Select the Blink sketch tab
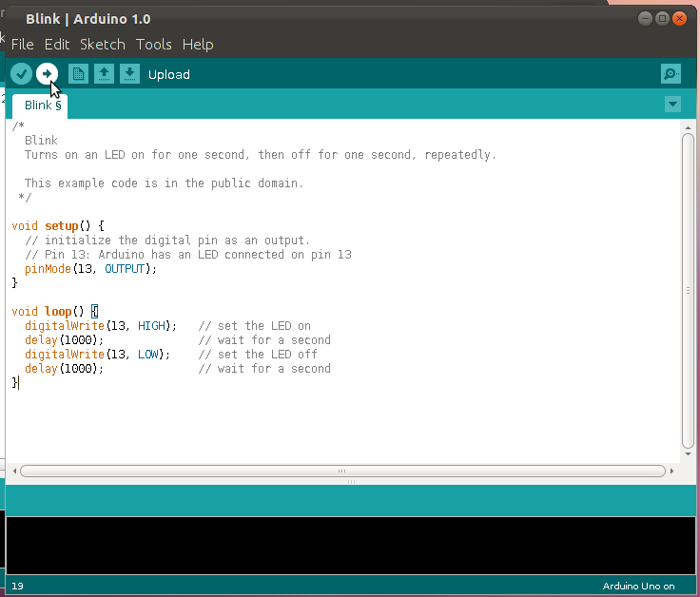 40,106
